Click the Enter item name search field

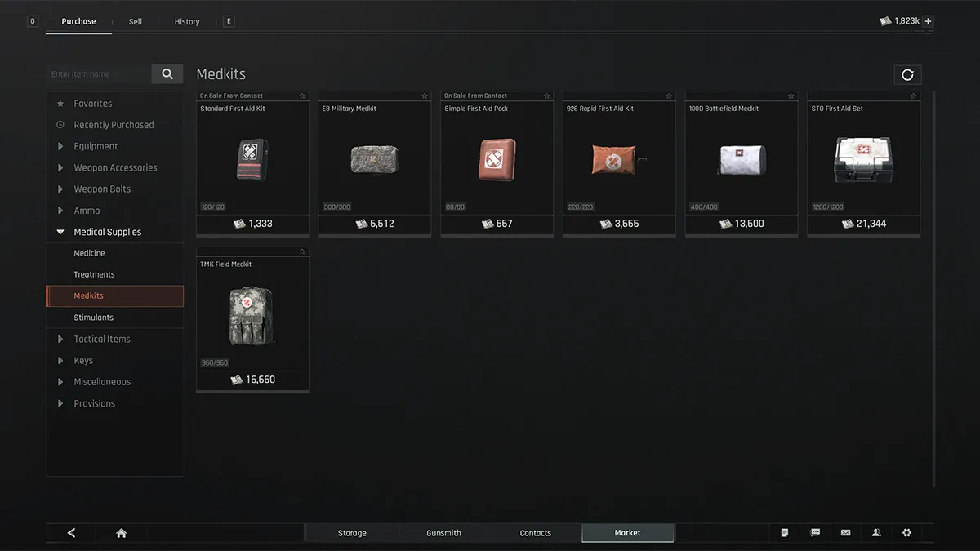[99, 74]
